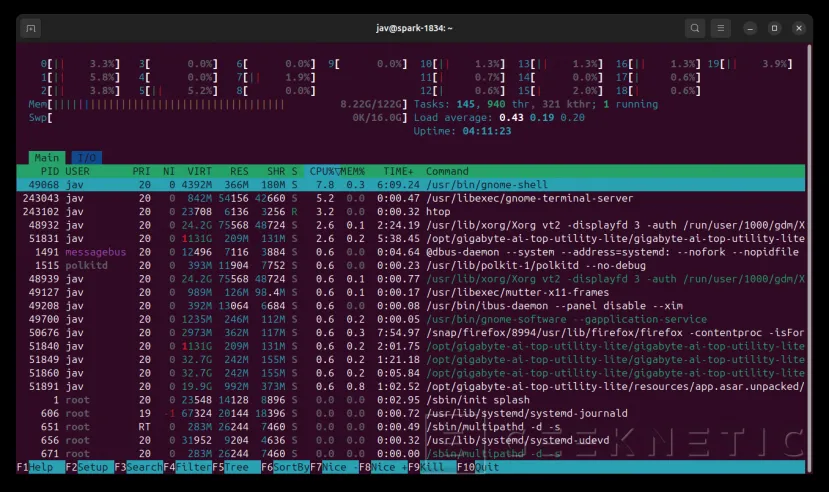Click the new terminal tab icon
829x492 pixels.
(x=31, y=28)
